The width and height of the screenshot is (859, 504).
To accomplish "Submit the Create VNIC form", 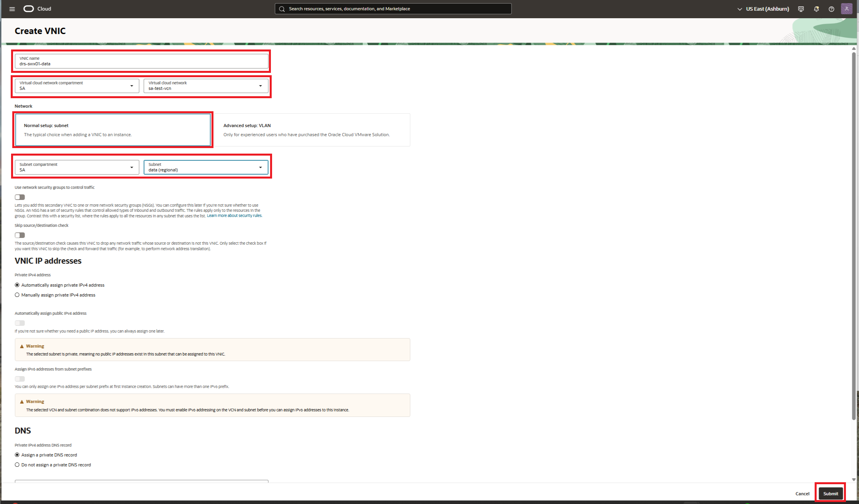I will coord(830,493).
